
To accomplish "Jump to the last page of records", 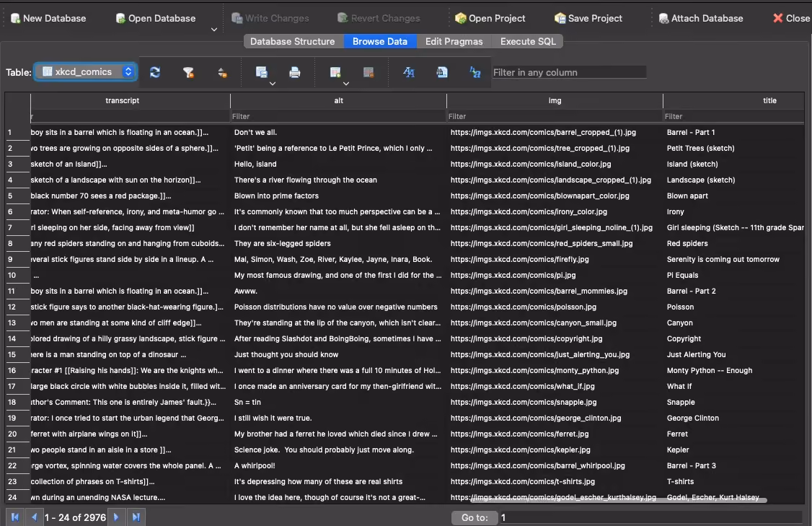I will pyautogui.click(x=136, y=517).
